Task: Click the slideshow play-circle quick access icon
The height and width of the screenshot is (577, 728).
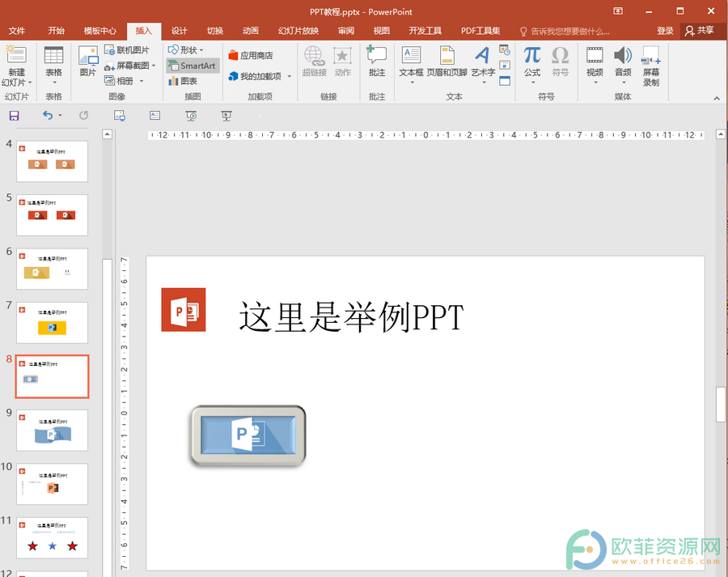Action: [191, 116]
